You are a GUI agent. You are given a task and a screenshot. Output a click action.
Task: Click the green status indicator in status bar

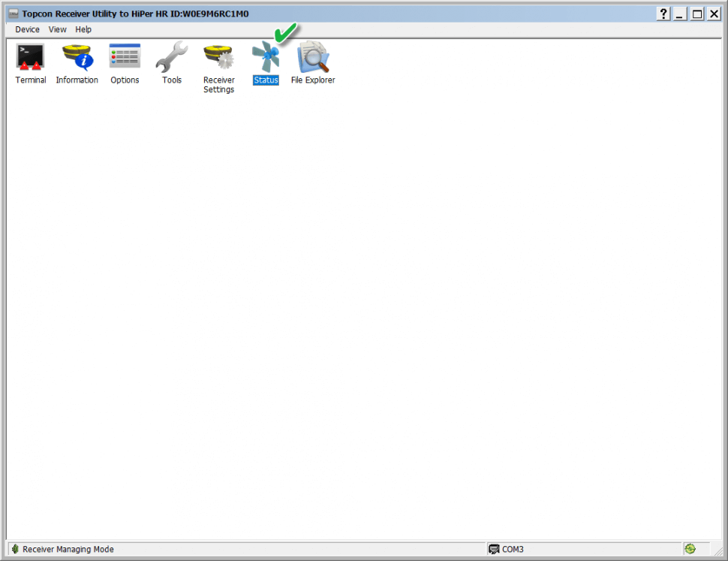[690, 549]
